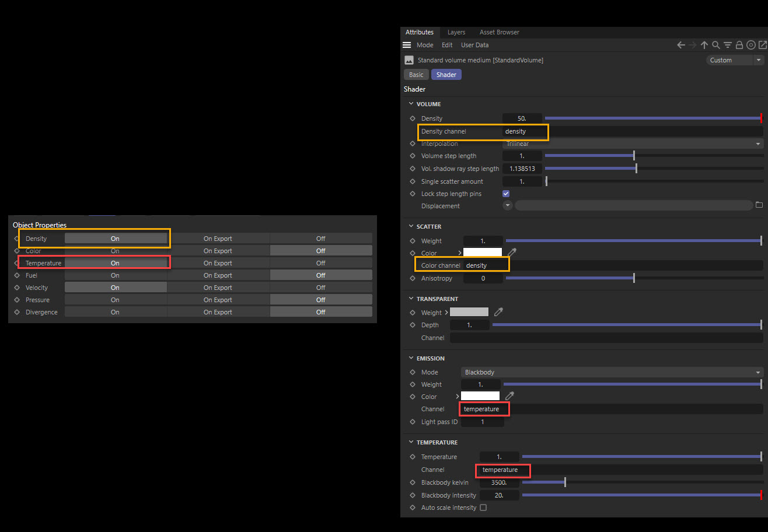Open the Attributes hamburger menu icon
The image size is (768, 532).
tap(407, 45)
